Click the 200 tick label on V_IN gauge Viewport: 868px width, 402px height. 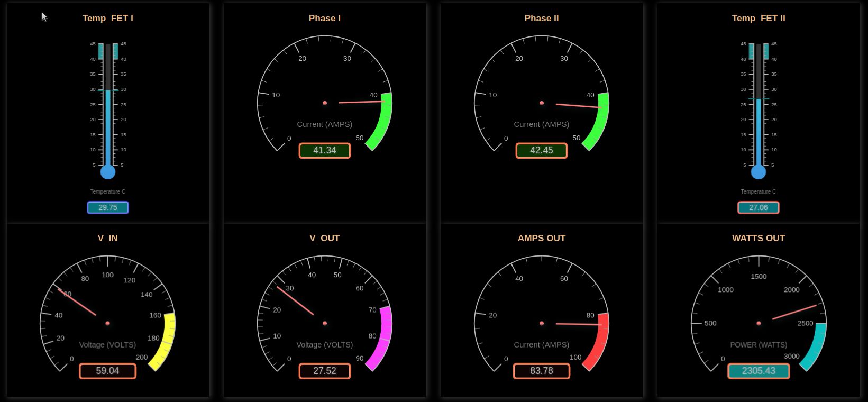[142, 357]
